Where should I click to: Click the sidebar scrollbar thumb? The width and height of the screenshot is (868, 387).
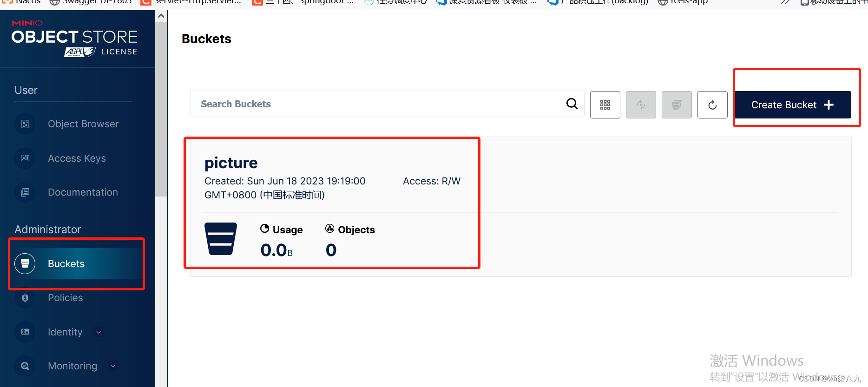click(x=161, y=109)
